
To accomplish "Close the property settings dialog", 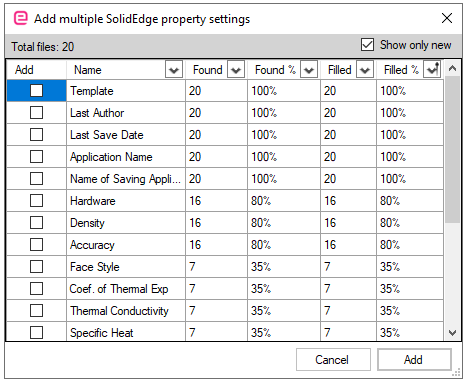I will point(447,18).
